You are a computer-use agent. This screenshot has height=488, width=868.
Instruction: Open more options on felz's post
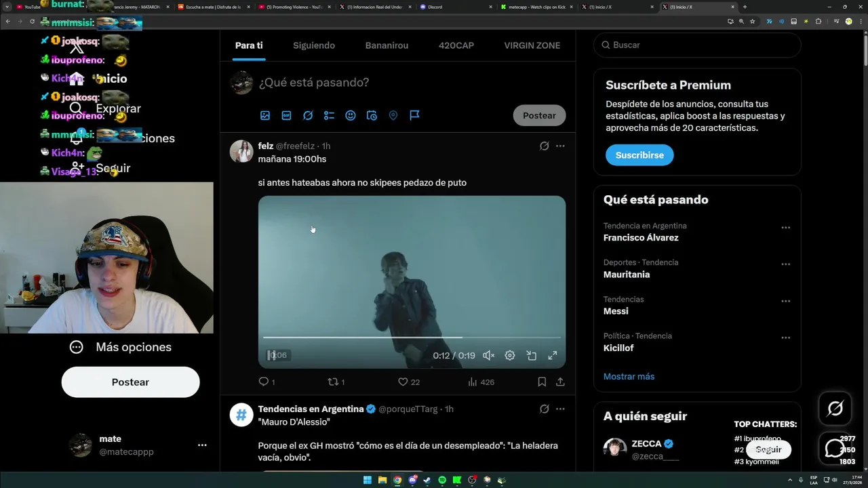point(560,146)
